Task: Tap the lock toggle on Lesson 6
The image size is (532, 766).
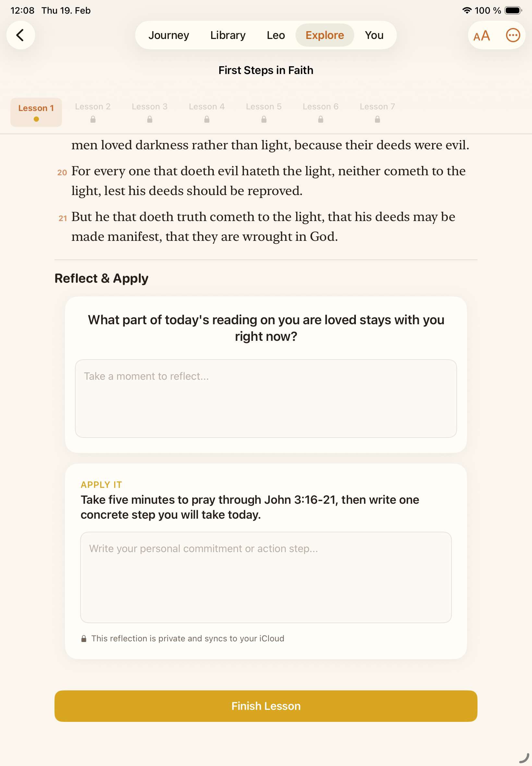Action: (320, 119)
